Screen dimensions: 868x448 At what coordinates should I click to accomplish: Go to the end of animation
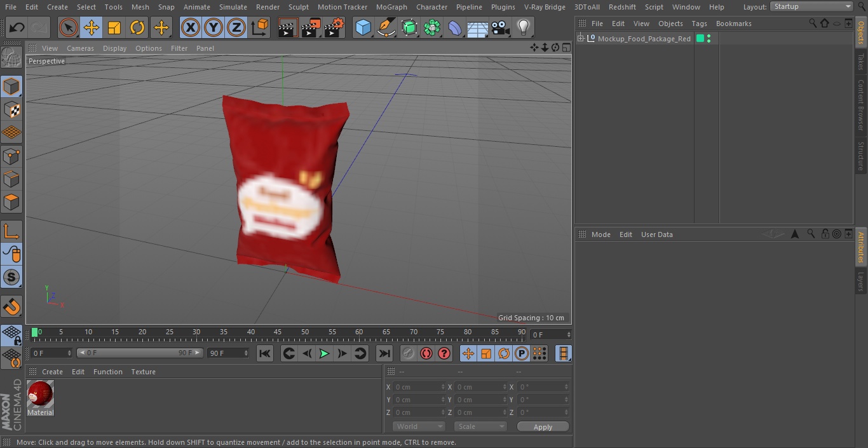pyautogui.click(x=384, y=353)
